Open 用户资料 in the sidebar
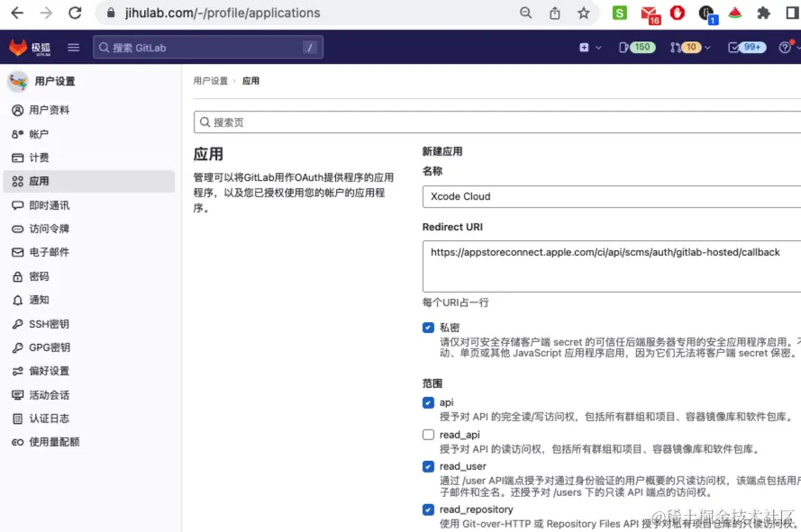 (x=89, y=111)
